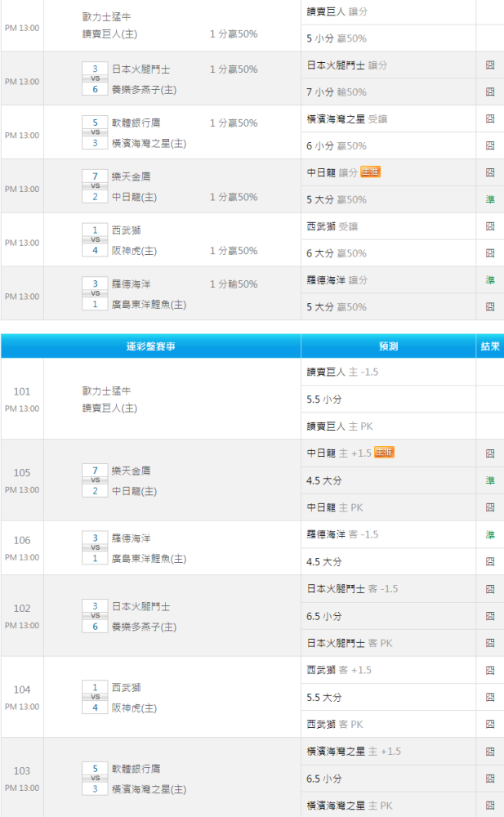Click the 囧 result icon beside 日本火腿鬥士 客 PK
The height and width of the screenshot is (817, 504).
point(490,643)
